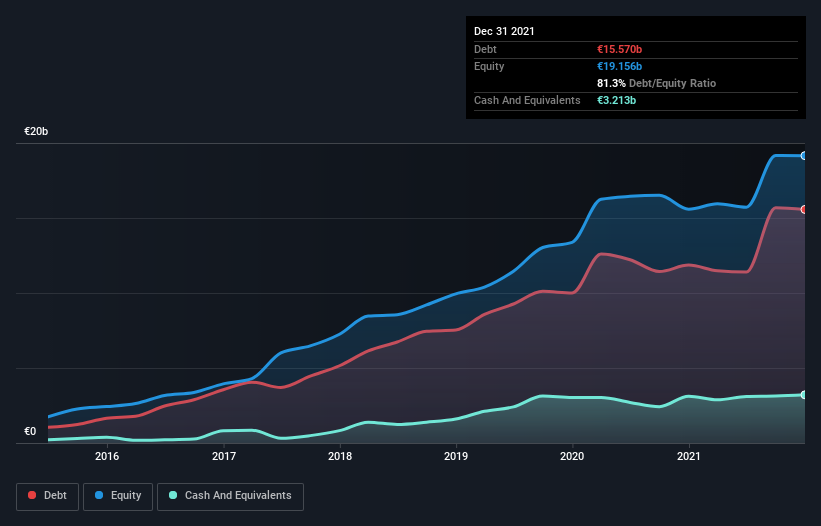Image resolution: width=821 pixels, height=526 pixels.
Task: Select the Equity endpoint marker on chart
Action: click(x=804, y=156)
